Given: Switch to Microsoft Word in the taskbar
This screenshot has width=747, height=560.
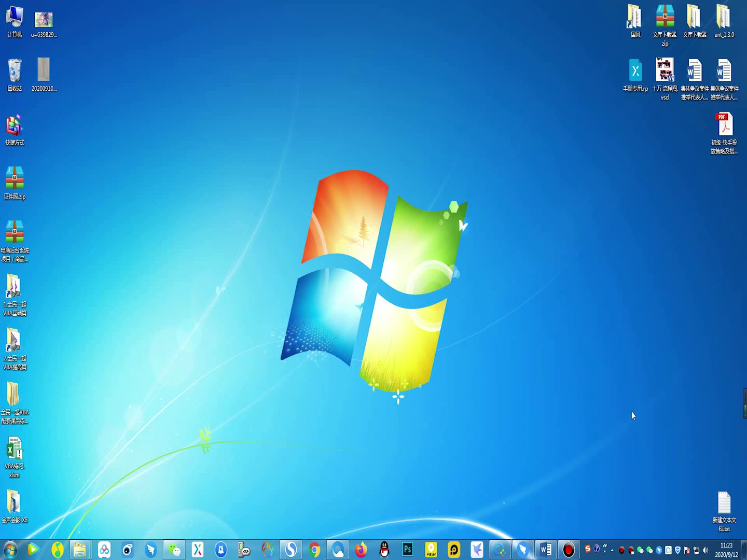Looking at the screenshot, I should tap(546, 550).
